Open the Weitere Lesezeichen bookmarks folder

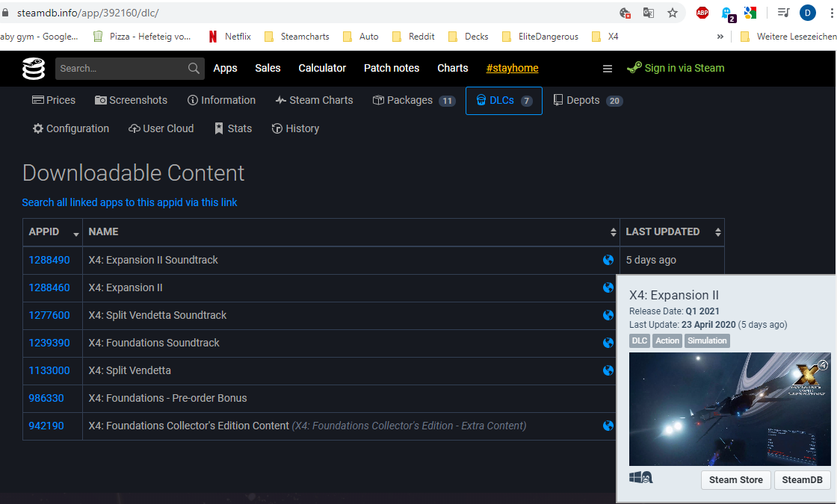pos(788,37)
